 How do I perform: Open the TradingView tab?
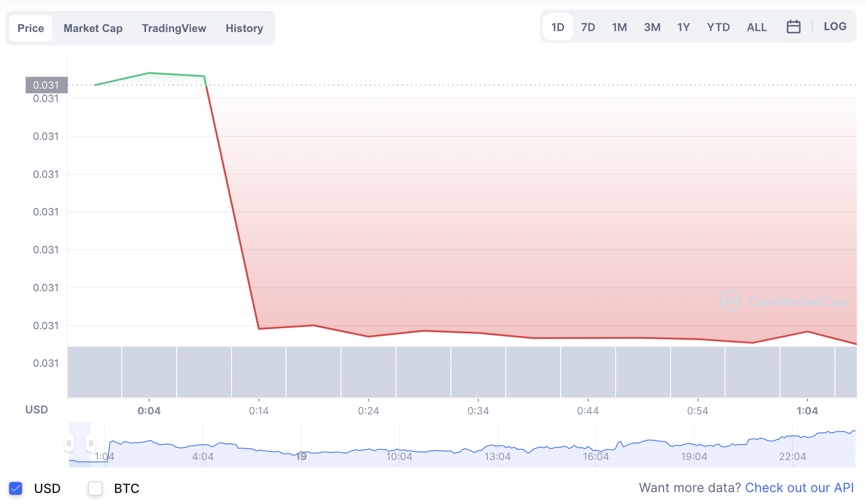click(174, 28)
